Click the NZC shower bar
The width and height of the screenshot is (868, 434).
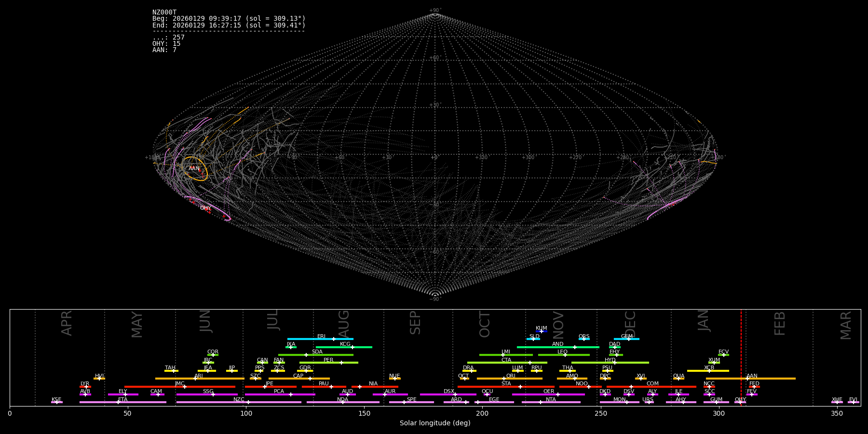tap(239, 402)
